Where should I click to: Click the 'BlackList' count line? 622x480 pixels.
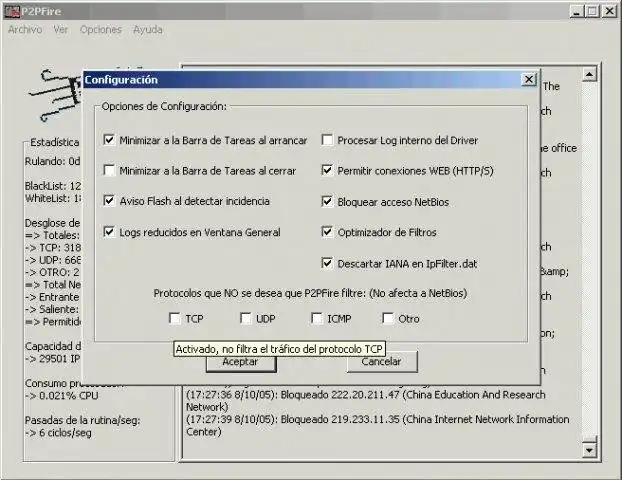coord(53,186)
